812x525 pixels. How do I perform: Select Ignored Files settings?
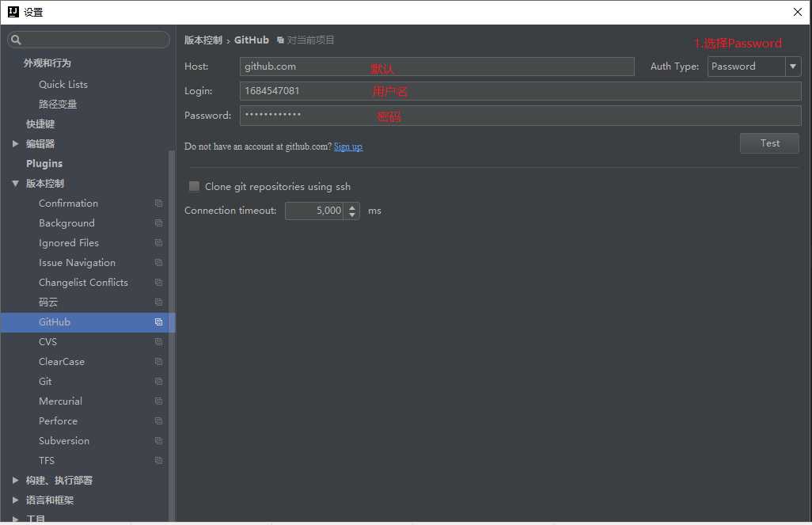pos(69,242)
